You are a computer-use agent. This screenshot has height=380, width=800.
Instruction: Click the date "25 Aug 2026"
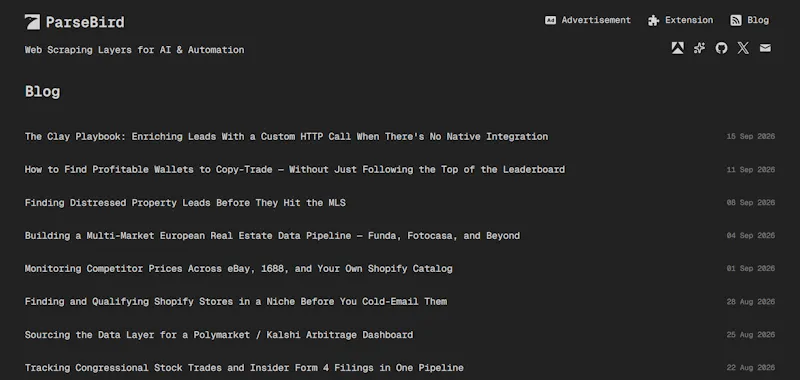(751, 335)
